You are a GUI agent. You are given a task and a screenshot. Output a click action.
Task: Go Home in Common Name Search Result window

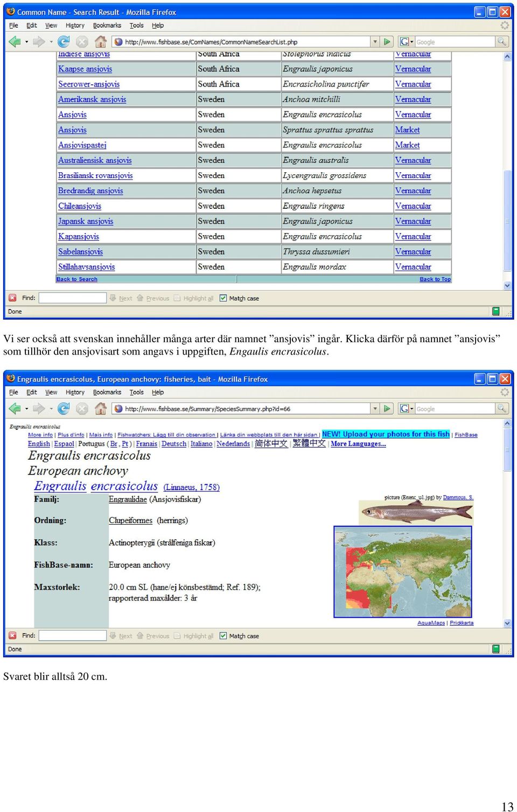(100, 41)
